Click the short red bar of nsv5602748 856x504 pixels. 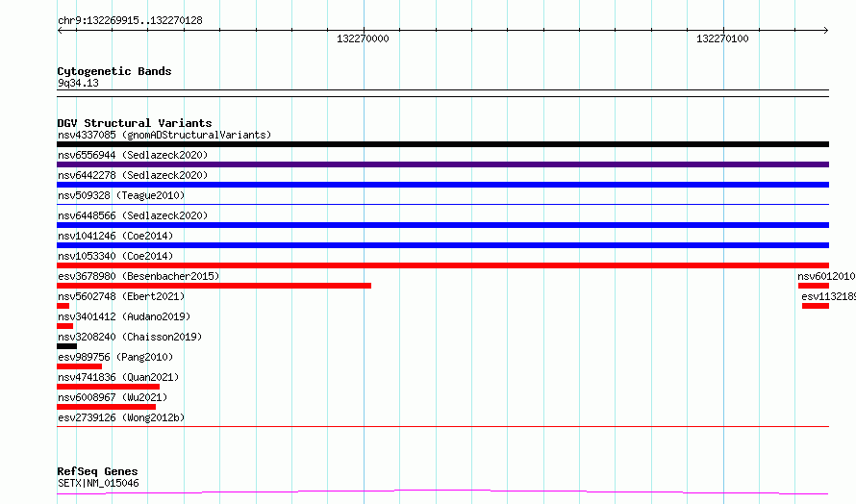click(63, 306)
